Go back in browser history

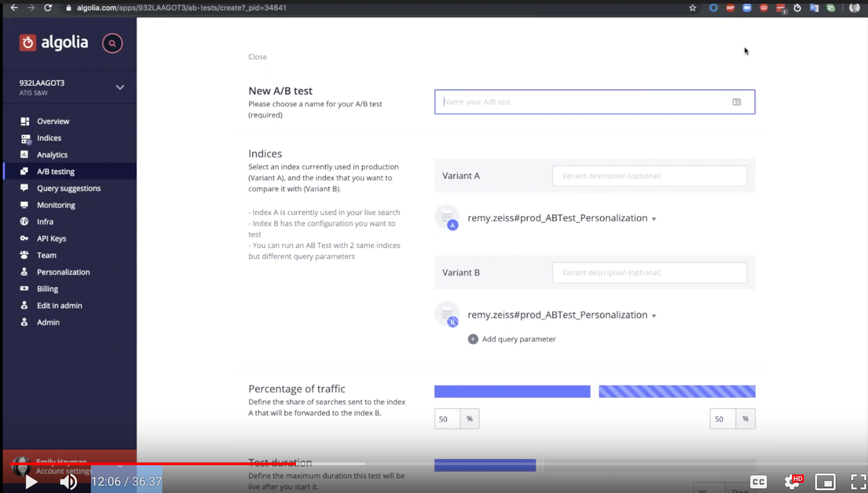pyautogui.click(x=14, y=8)
